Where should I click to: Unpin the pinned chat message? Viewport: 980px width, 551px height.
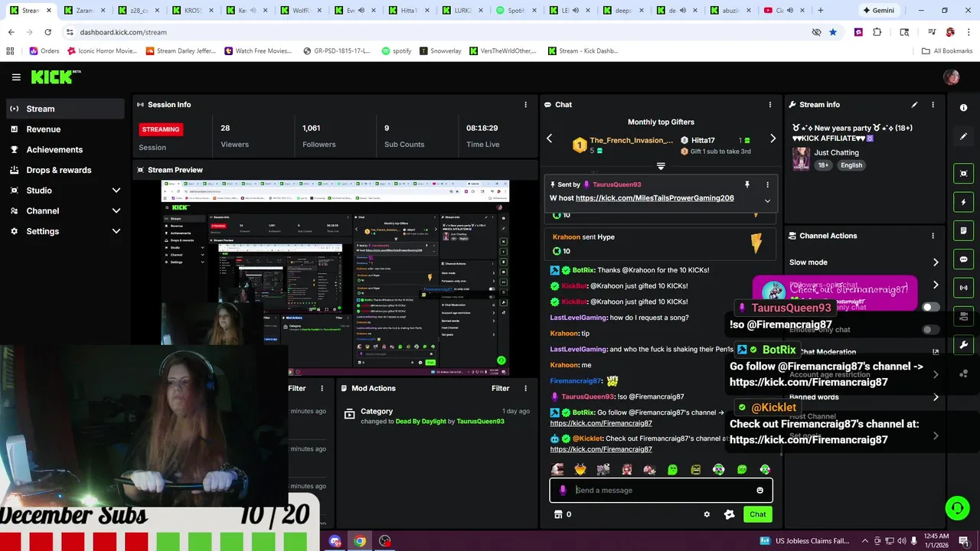[746, 184]
